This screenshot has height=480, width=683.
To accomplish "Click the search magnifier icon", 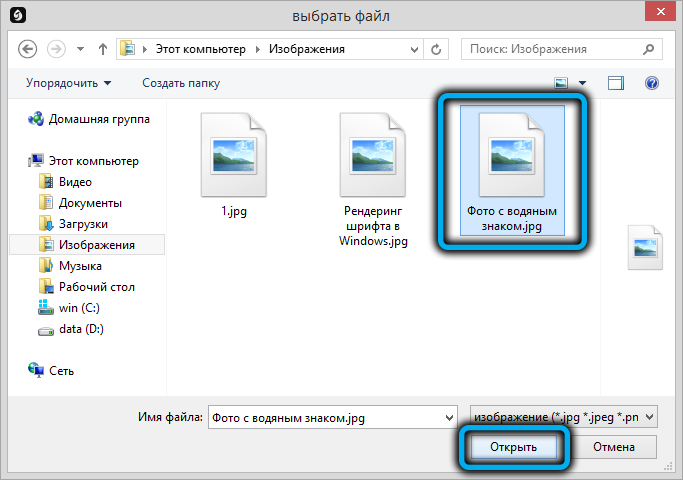I will coord(649,49).
